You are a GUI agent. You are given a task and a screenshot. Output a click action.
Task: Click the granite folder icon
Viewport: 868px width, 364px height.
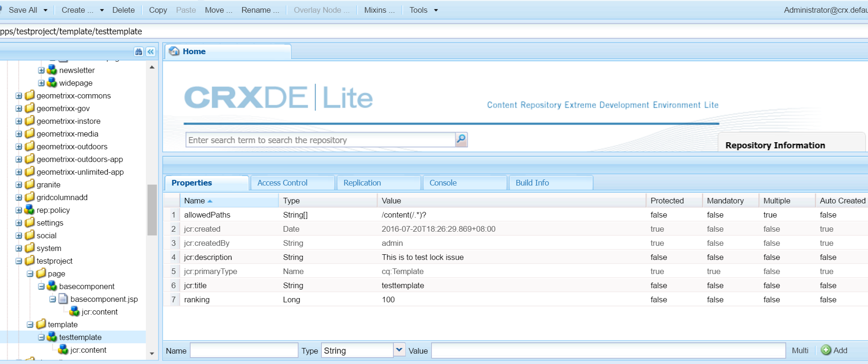coord(30,185)
